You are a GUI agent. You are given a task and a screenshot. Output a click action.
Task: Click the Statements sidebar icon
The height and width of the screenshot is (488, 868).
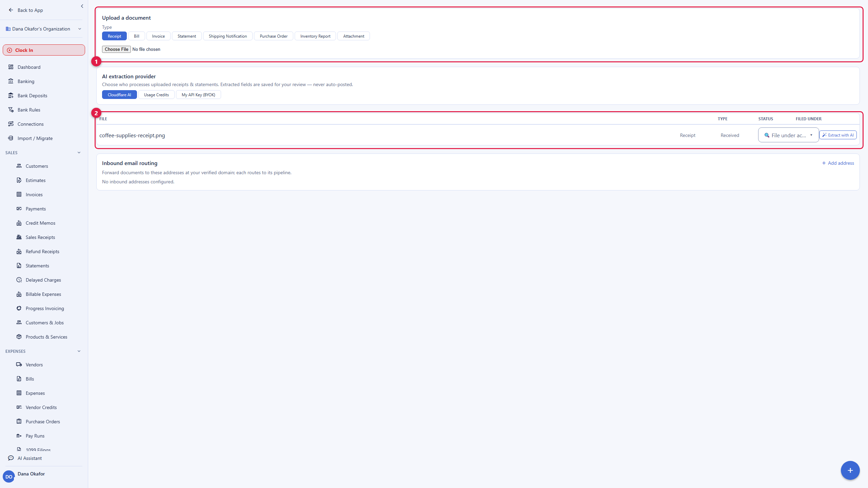click(19, 266)
